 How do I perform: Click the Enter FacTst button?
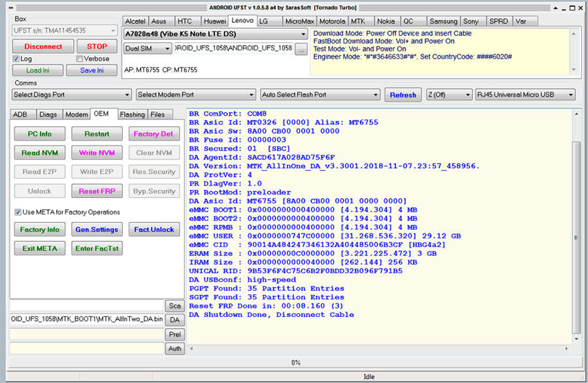(x=97, y=248)
